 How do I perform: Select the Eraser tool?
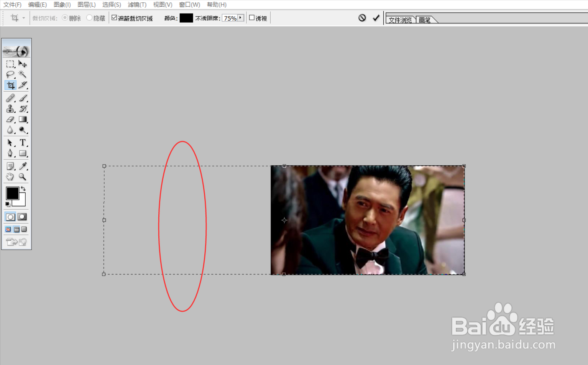tap(10, 120)
